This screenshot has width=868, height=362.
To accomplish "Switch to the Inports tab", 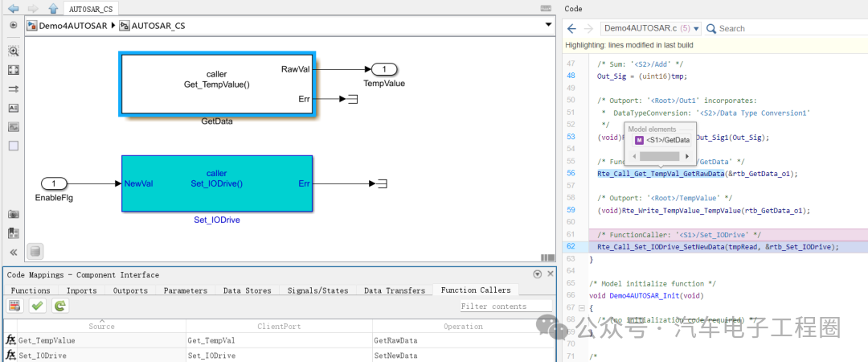I will click(81, 290).
